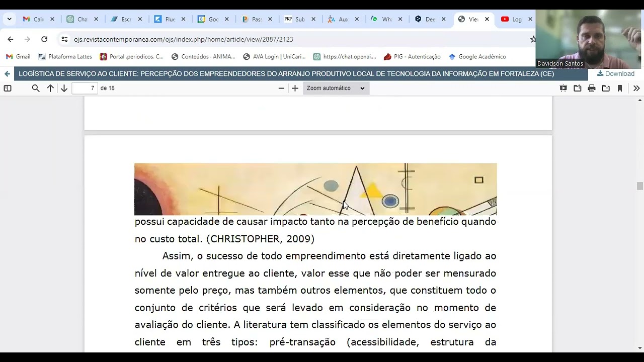Switch to presentation mode
This screenshot has height=362, width=644.
[563, 88]
